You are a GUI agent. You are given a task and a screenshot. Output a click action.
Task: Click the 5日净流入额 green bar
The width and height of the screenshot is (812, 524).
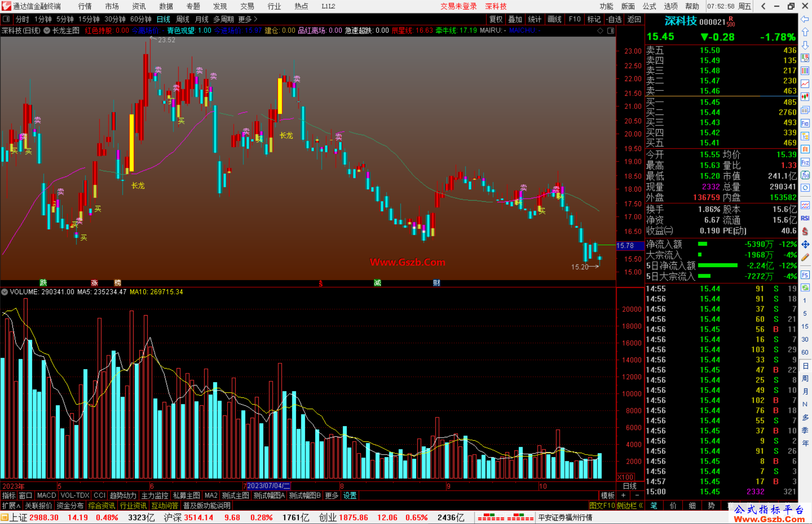click(718, 266)
